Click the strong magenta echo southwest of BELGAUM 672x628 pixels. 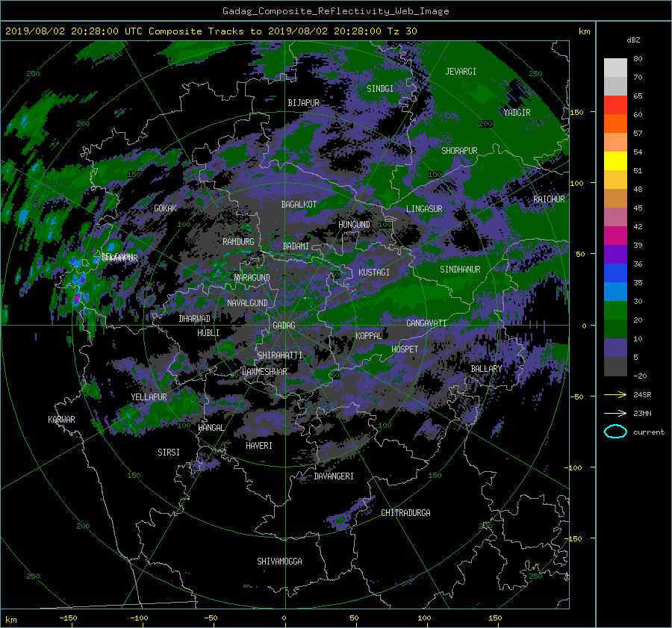tap(78, 297)
